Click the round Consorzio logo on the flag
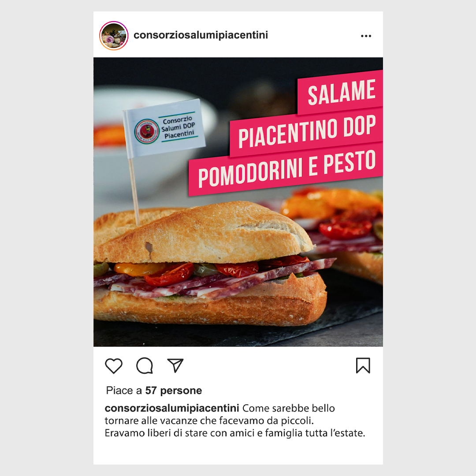The width and height of the screenshot is (476, 476). click(147, 131)
